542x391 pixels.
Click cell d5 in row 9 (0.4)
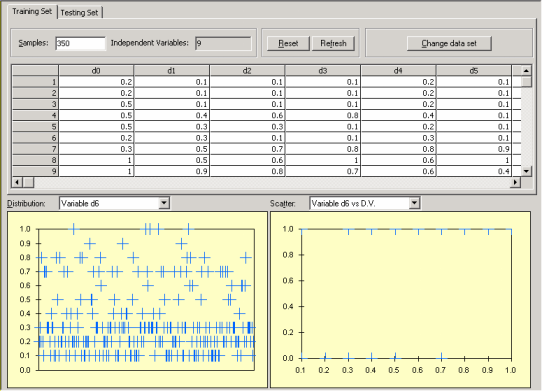(474, 171)
